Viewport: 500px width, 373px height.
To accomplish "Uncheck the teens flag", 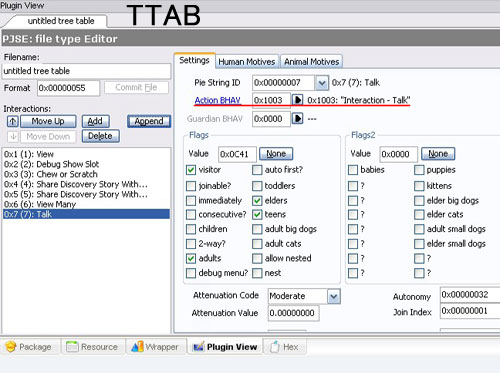I will coord(257,214).
